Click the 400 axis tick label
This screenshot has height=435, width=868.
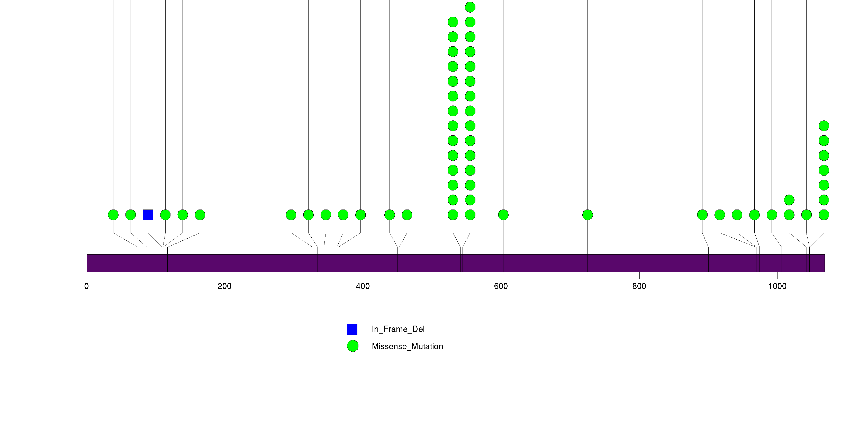pos(363,286)
